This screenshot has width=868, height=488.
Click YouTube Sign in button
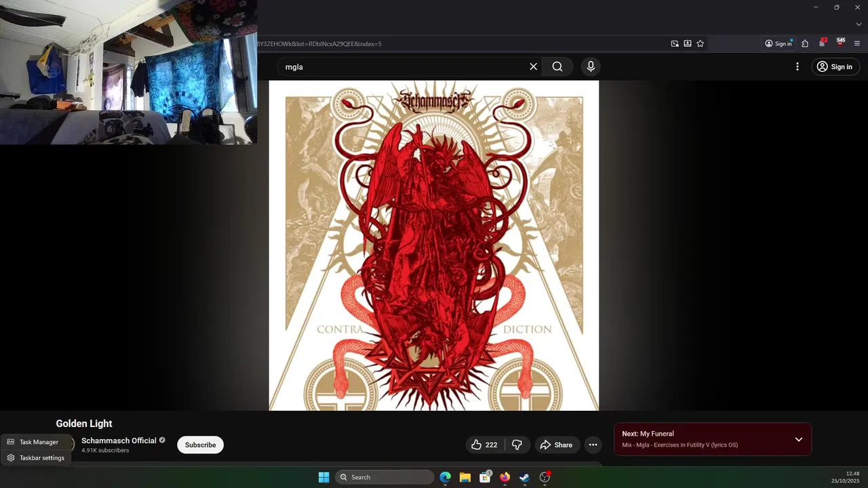pos(835,66)
